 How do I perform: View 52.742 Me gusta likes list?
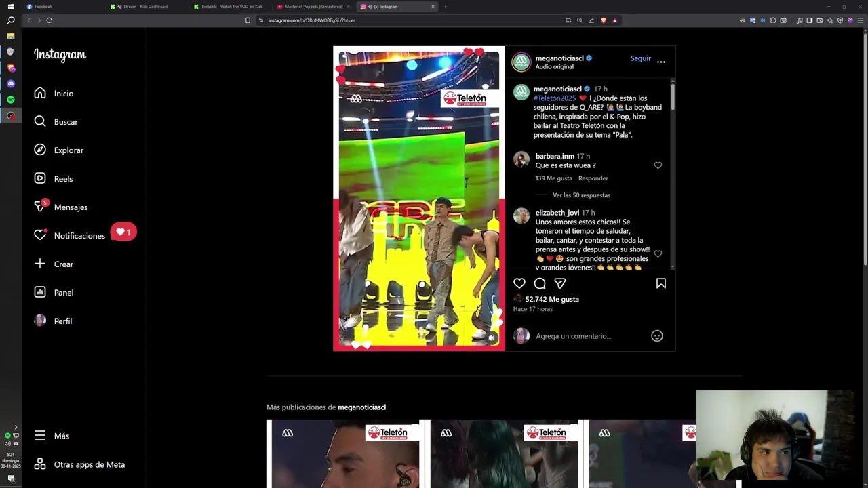(x=552, y=299)
